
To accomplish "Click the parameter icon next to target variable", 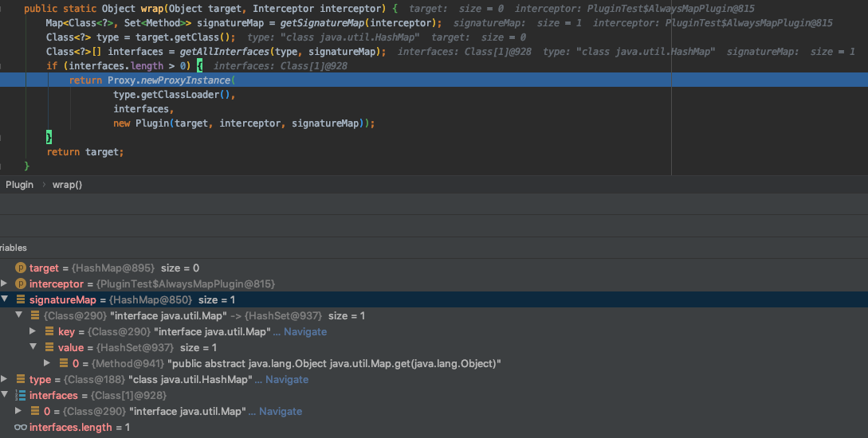I will [x=21, y=268].
